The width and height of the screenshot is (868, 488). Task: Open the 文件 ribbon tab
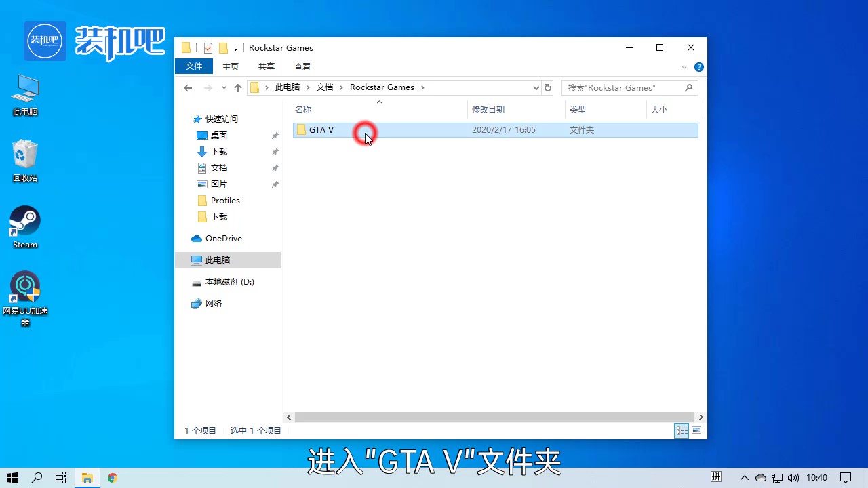tap(194, 66)
